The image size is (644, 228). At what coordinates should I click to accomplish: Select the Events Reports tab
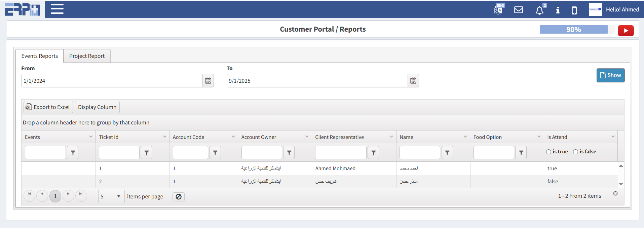[39, 56]
